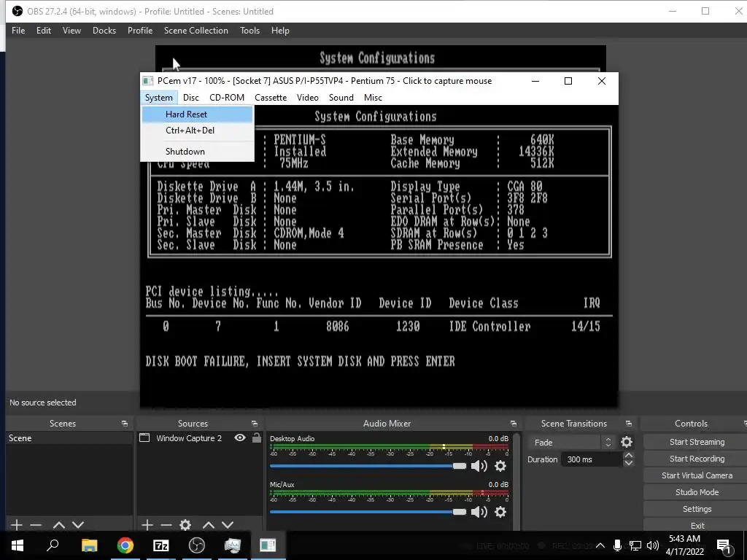Open OBS Docks menu
Screen dimensions: 747x560
104,31
